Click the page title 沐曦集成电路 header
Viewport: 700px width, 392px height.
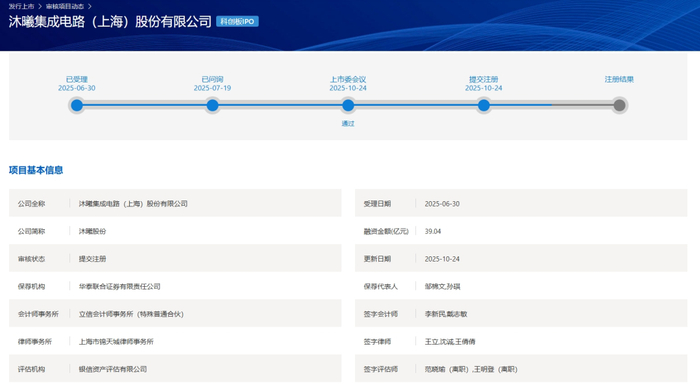pyautogui.click(x=110, y=21)
